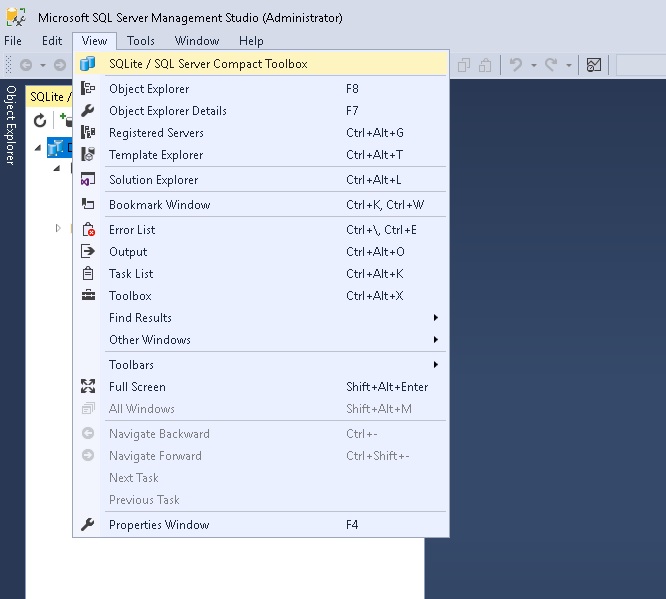This screenshot has width=666, height=599.
Task: Collapse the top-level database tree node
Action: click(x=38, y=148)
